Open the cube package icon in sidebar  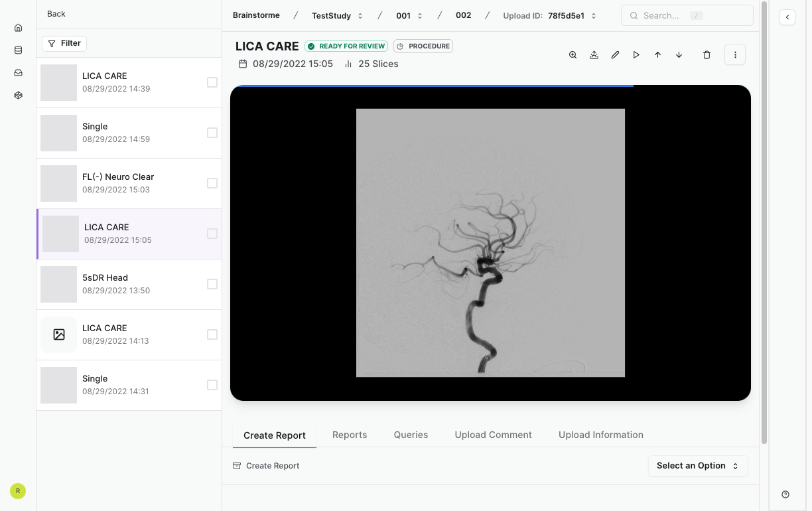coord(18,95)
